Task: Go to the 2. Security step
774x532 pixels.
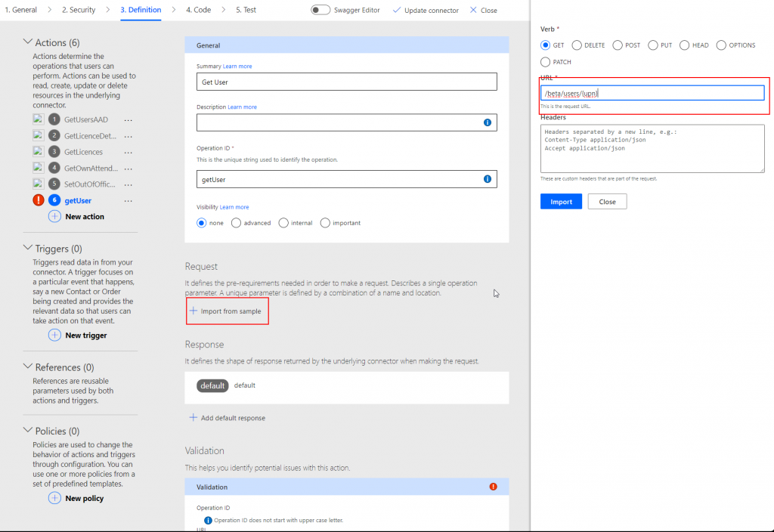Action: tap(79, 10)
